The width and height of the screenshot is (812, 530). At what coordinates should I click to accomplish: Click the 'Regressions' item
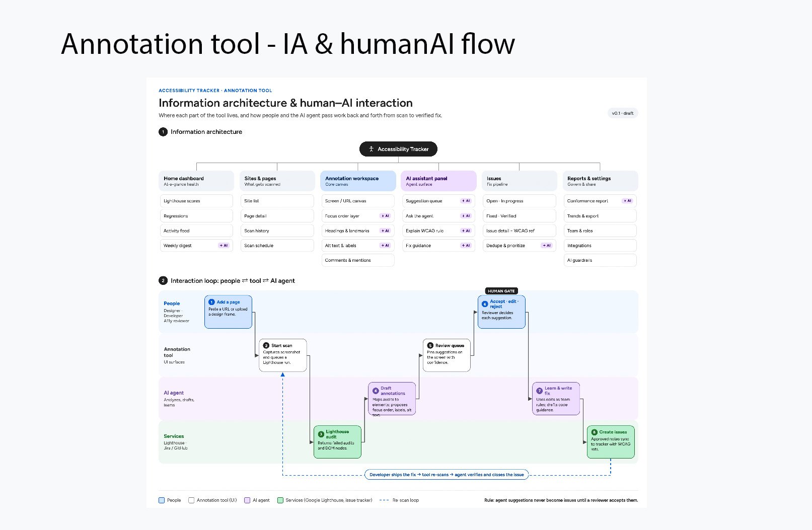tap(196, 216)
